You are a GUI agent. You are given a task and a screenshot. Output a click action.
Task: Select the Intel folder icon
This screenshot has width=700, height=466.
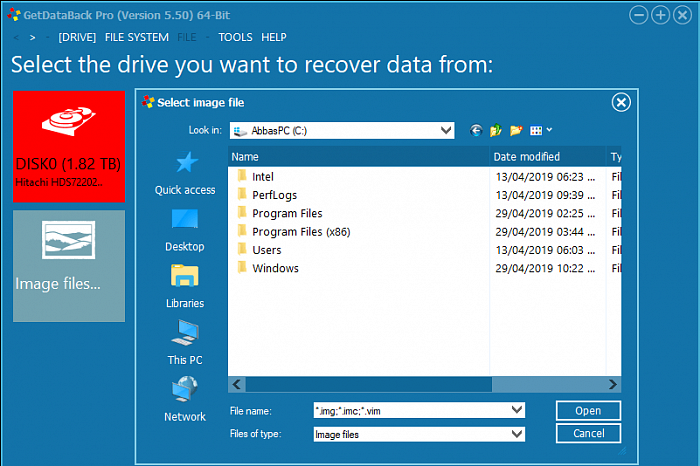click(x=242, y=176)
